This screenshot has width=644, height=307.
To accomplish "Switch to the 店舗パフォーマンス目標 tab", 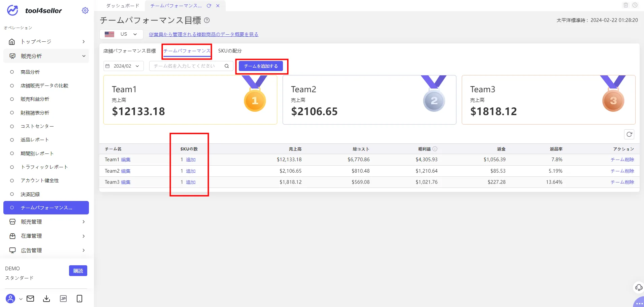I will 130,51.
